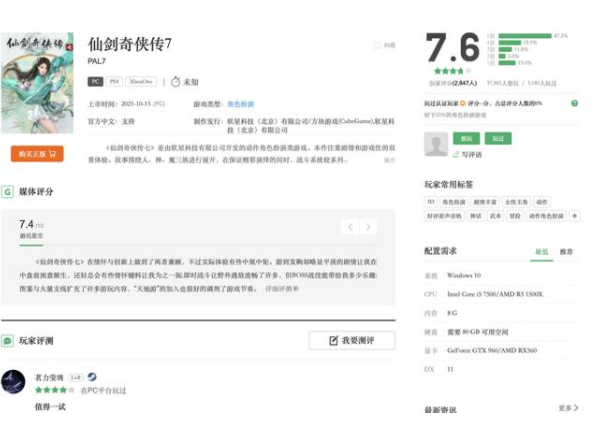611x439 pixels.
Task: Click the orange certified player badge icon
Action: tap(463, 103)
